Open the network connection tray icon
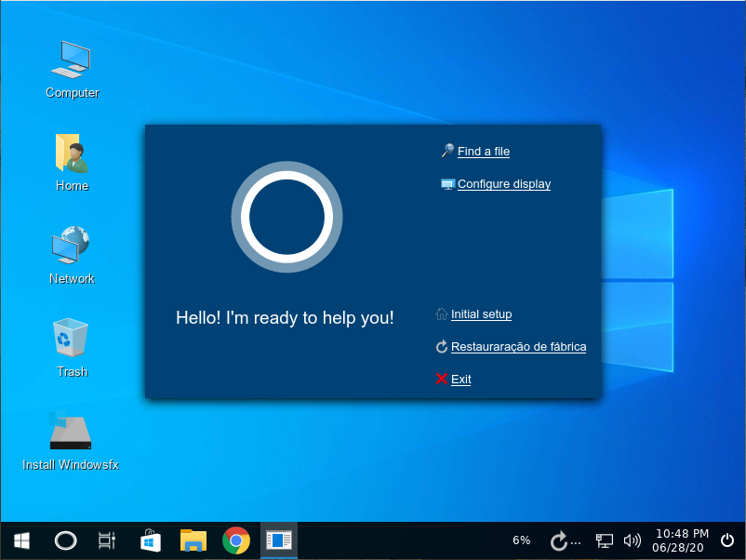Screen dimensions: 746x560 605,540
